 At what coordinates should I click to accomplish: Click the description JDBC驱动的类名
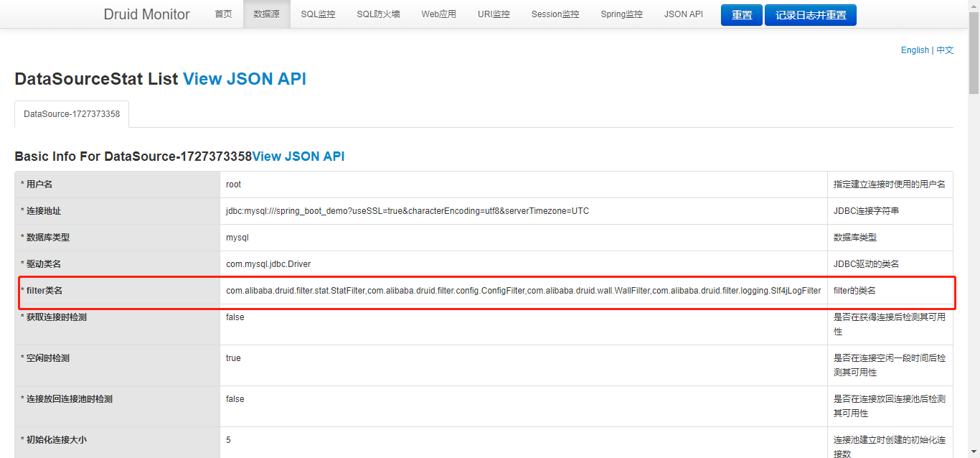point(866,264)
